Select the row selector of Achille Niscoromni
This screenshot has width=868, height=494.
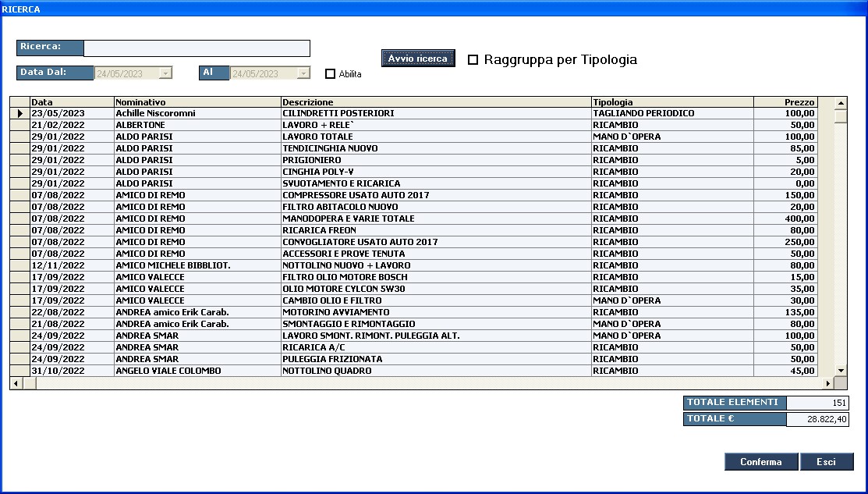19,113
